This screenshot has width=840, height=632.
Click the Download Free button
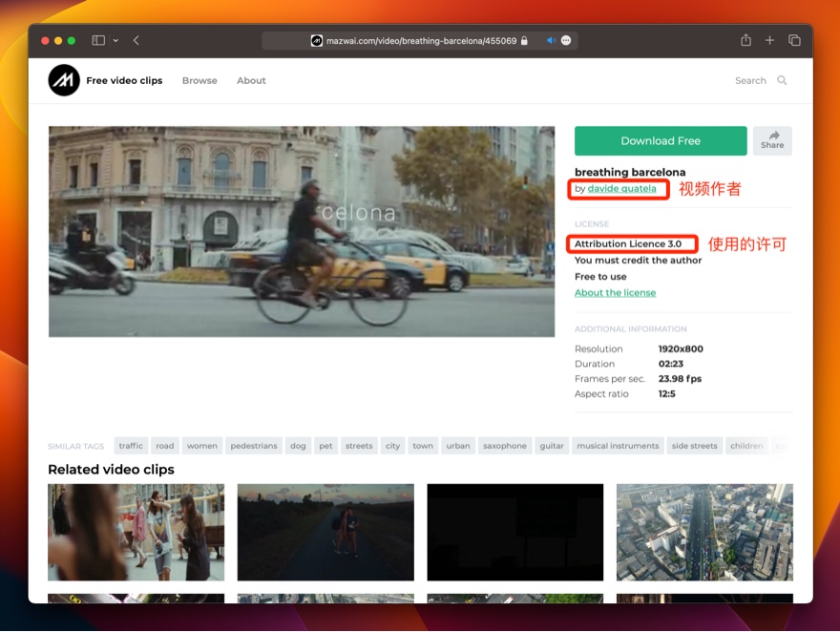coord(661,140)
